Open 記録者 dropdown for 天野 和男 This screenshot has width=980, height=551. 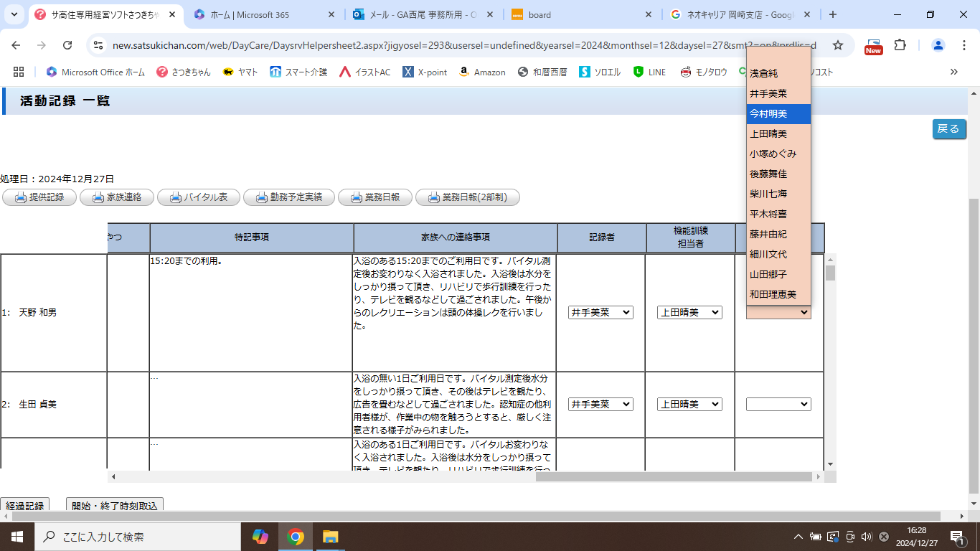tap(600, 313)
